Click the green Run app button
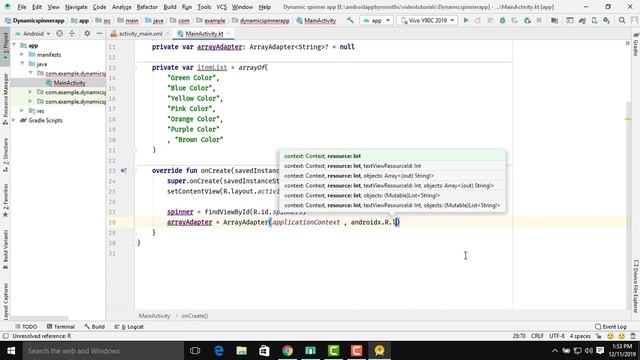The height and width of the screenshot is (360, 640). tap(466, 20)
